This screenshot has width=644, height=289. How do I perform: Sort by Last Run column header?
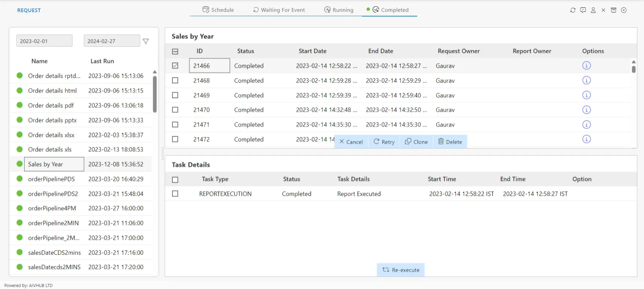pyautogui.click(x=102, y=61)
